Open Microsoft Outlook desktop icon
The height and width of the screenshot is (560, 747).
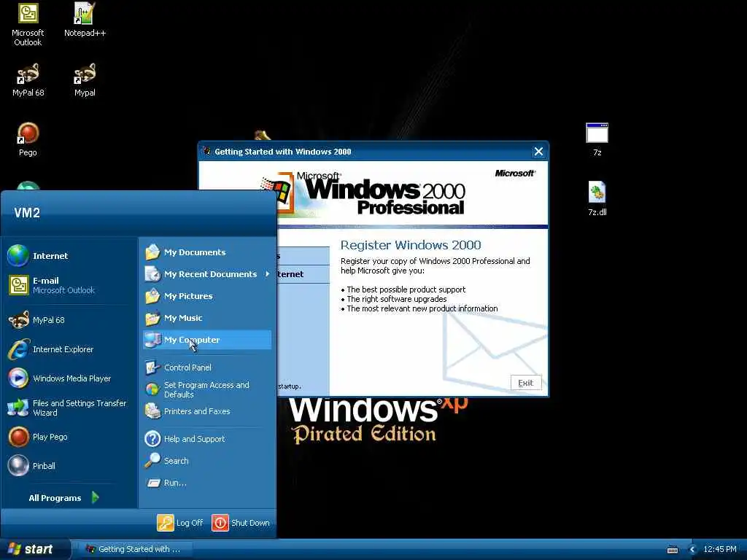point(28,25)
